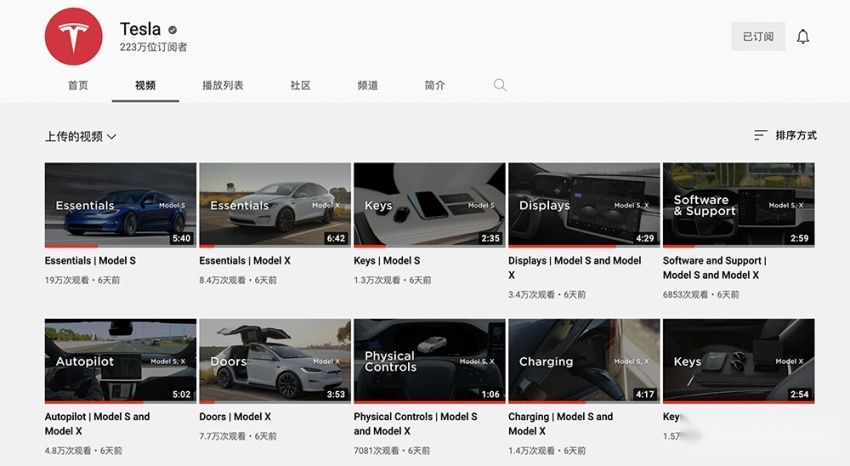
Task: Click the title Doors | Model X
Action: click(235, 417)
